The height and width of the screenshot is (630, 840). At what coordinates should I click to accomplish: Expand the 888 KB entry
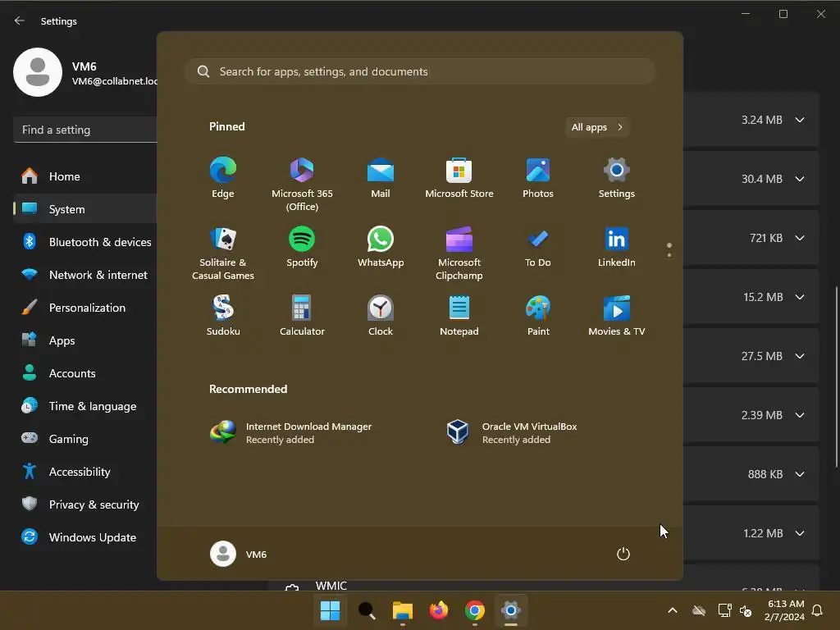800,474
